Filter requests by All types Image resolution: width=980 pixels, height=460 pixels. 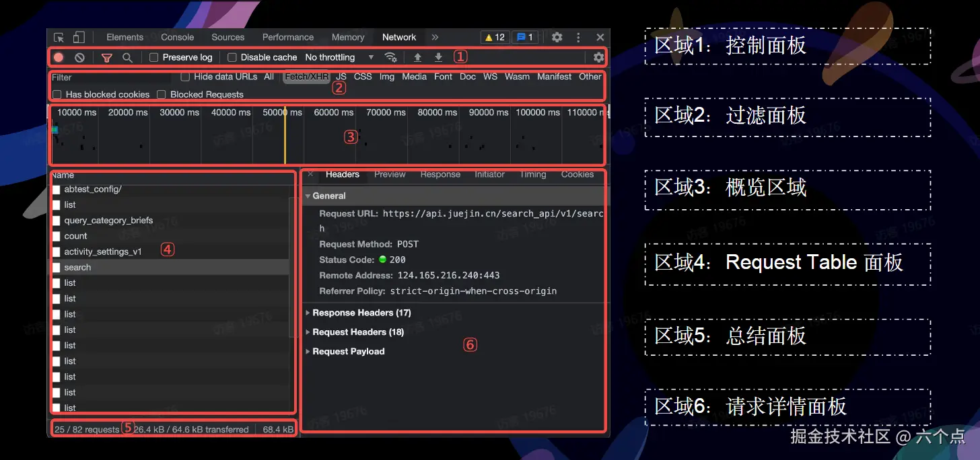point(269,77)
